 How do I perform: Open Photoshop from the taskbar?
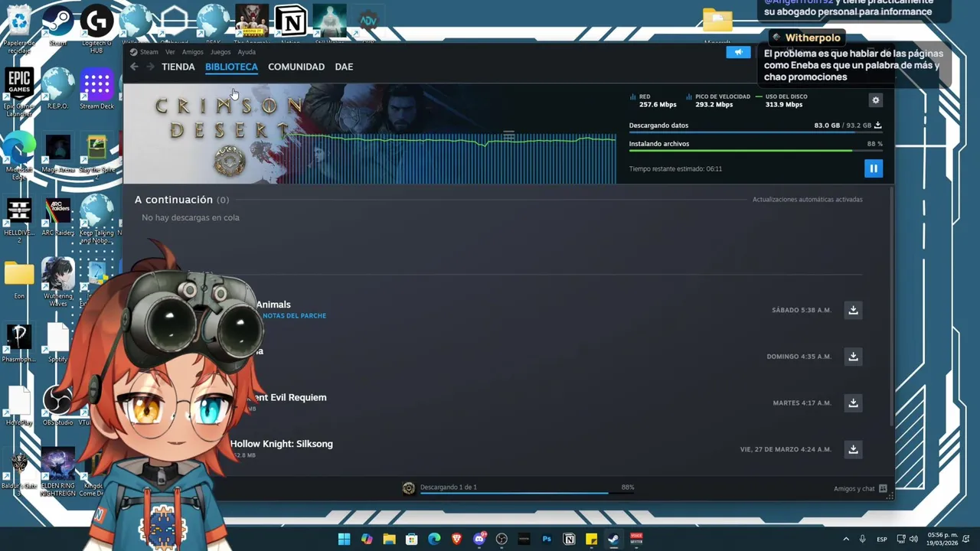click(547, 539)
